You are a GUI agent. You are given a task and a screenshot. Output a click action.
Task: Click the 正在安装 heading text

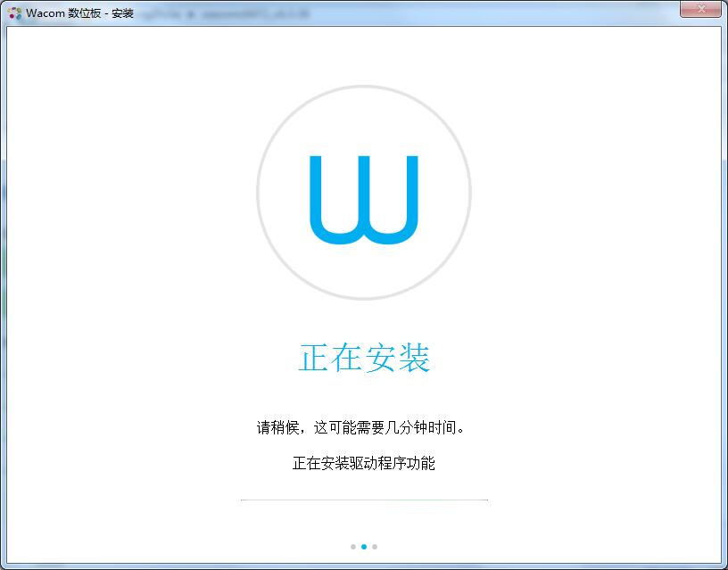click(x=364, y=356)
